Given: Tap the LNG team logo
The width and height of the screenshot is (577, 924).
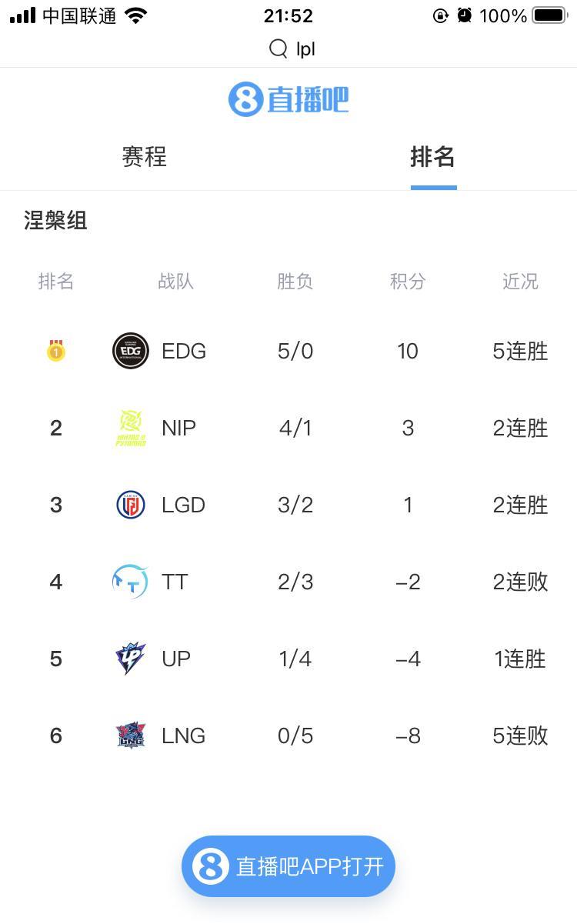Looking at the screenshot, I should [131, 736].
